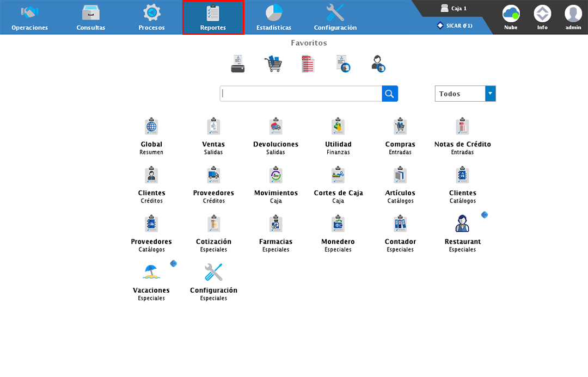
Task: Click the SICAR (F1) button
Action: pyautogui.click(x=455, y=26)
